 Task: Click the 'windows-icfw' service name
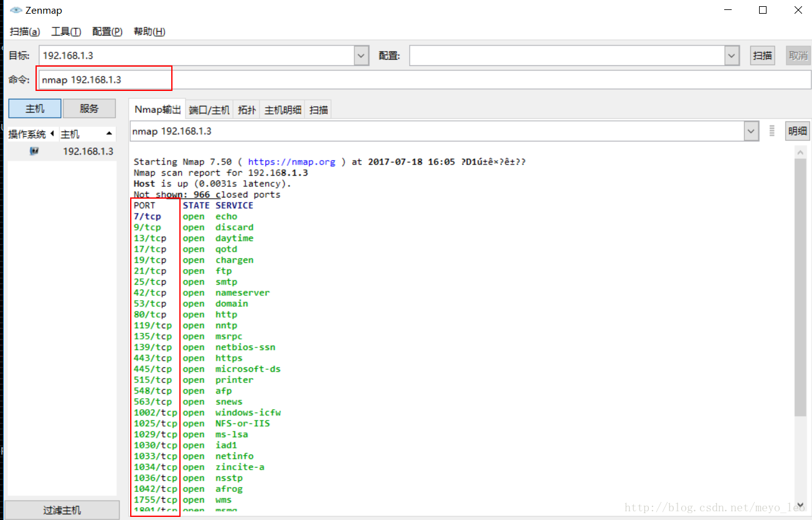coord(248,413)
